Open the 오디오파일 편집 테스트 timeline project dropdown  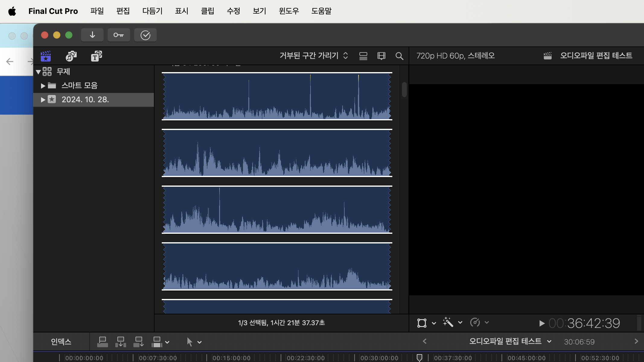pyautogui.click(x=511, y=341)
